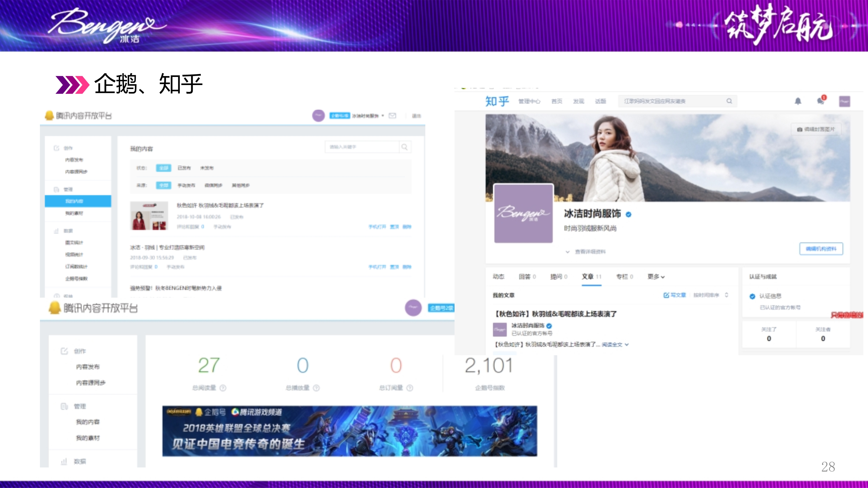Switch to 专栏 profile tab
Image resolution: width=868 pixels, height=488 pixels.
pos(624,277)
